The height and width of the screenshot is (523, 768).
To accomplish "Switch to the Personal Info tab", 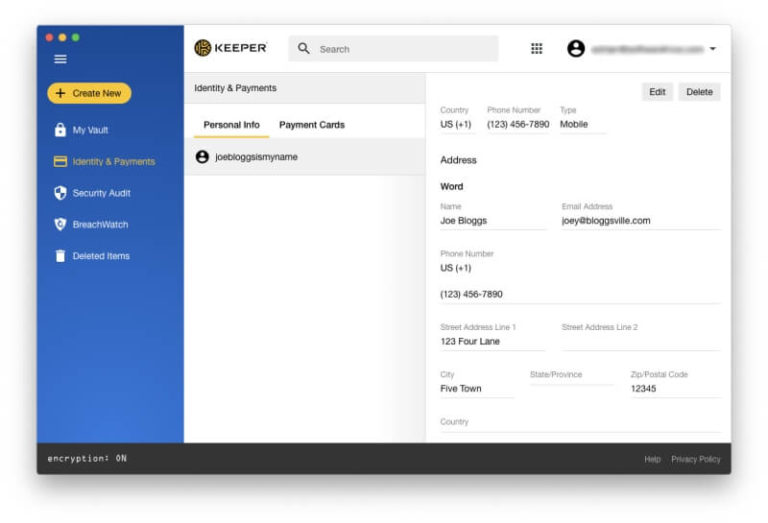I will pos(232,125).
